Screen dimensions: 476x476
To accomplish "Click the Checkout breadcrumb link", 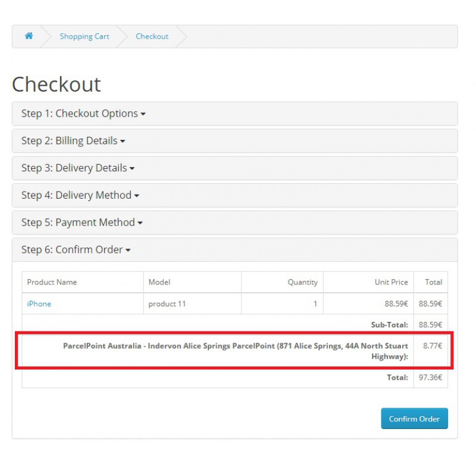I will [x=152, y=36].
